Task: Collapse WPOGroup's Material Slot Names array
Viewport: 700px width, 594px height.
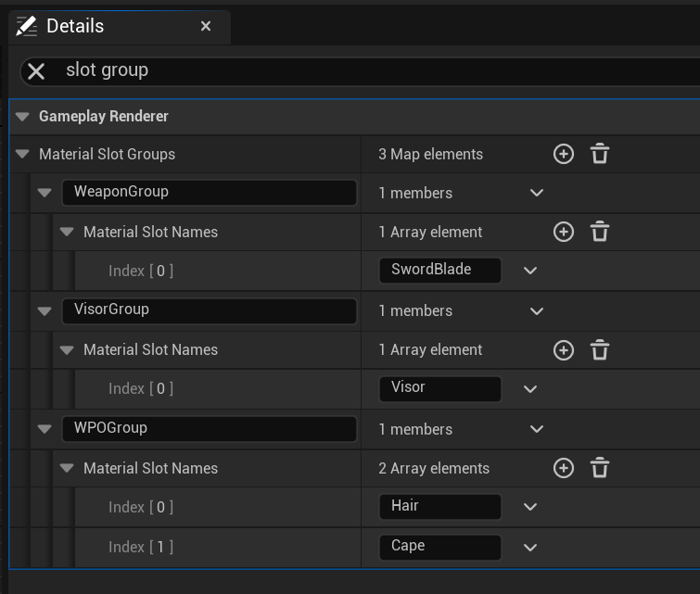Action: click(x=67, y=468)
